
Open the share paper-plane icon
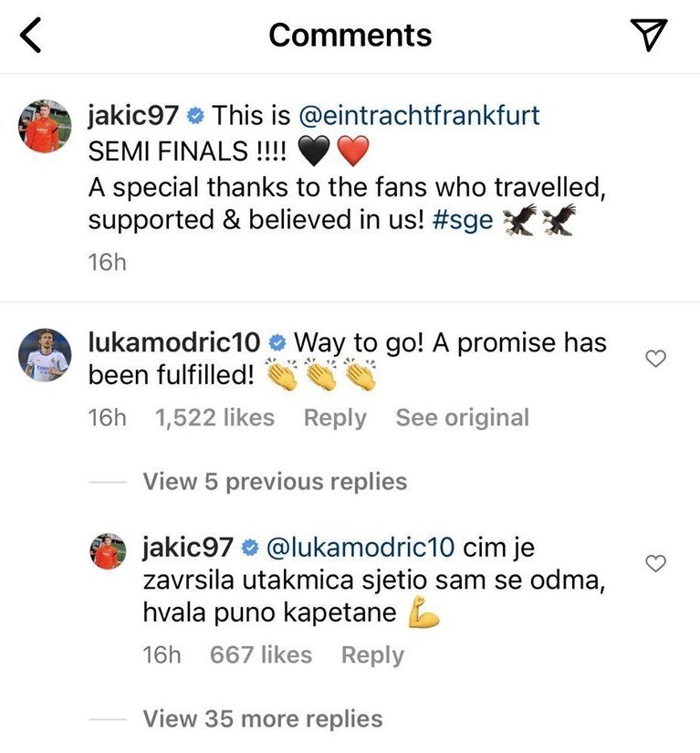[649, 34]
